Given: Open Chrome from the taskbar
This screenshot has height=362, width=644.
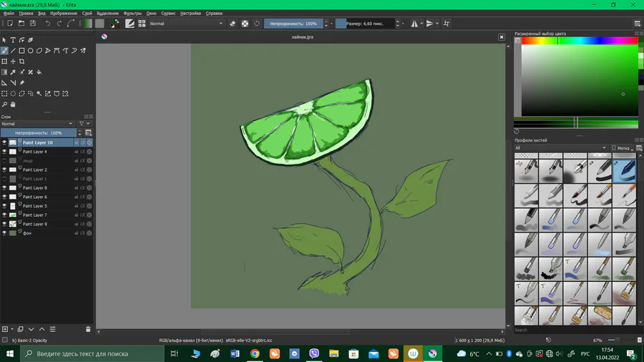Looking at the screenshot, I should tap(255, 353).
